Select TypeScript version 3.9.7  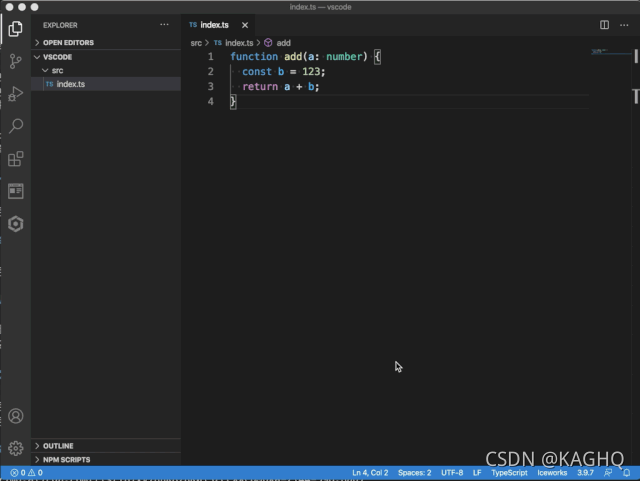point(585,473)
